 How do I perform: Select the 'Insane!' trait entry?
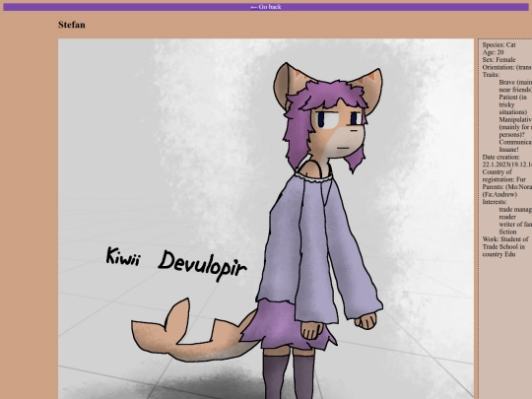(508, 150)
